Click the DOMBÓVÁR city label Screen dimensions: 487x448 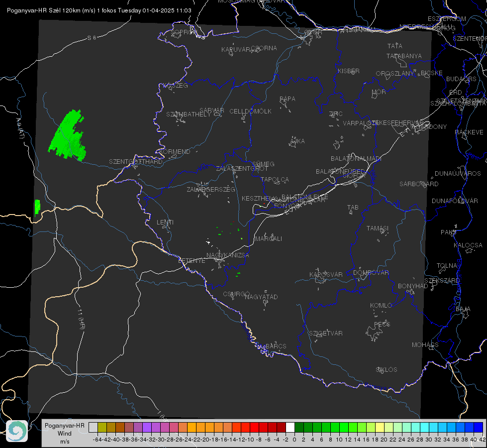[371, 273]
